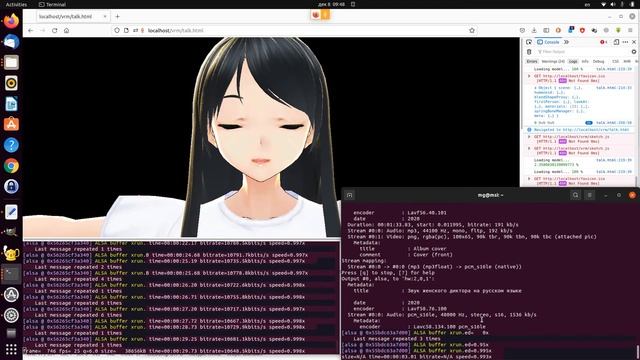The height and width of the screenshot is (360, 640).
Task: Open talk.html source link beside 'Loading model... 100 %' in the top console row
Action: click(614, 69)
